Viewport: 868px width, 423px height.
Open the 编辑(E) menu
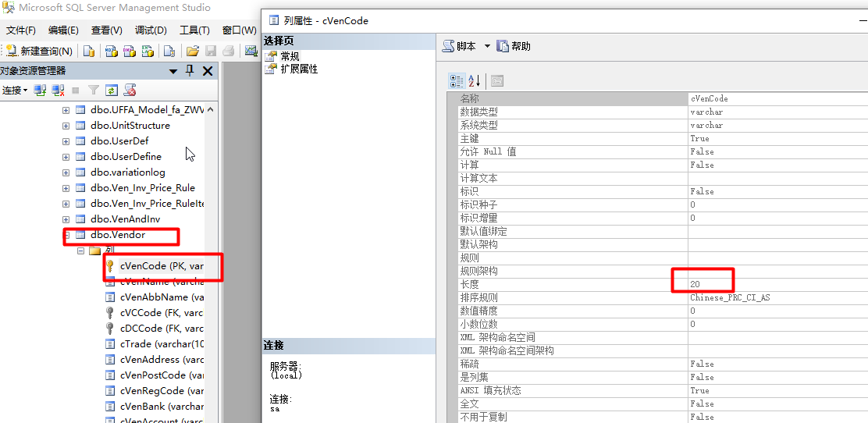[x=63, y=30]
